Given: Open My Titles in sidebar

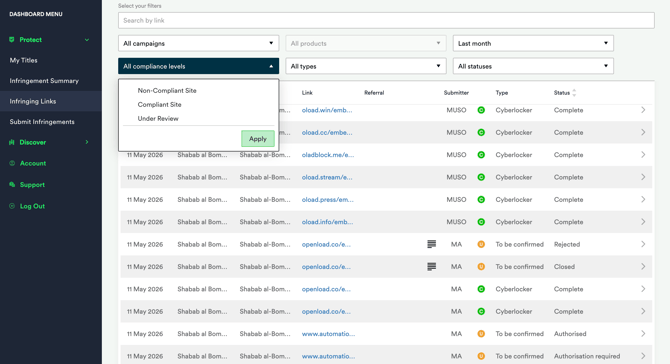Looking at the screenshot, I should pos(24,60).
